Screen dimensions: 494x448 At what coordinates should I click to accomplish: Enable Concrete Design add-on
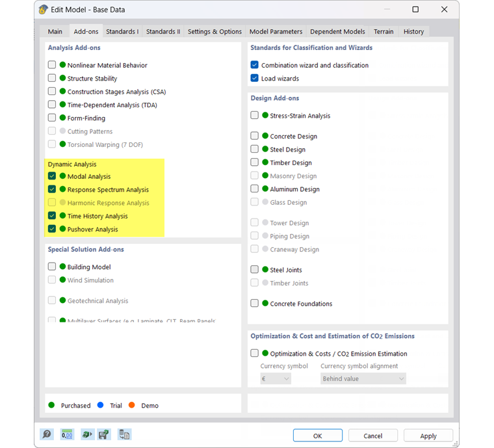click(255, 136)
